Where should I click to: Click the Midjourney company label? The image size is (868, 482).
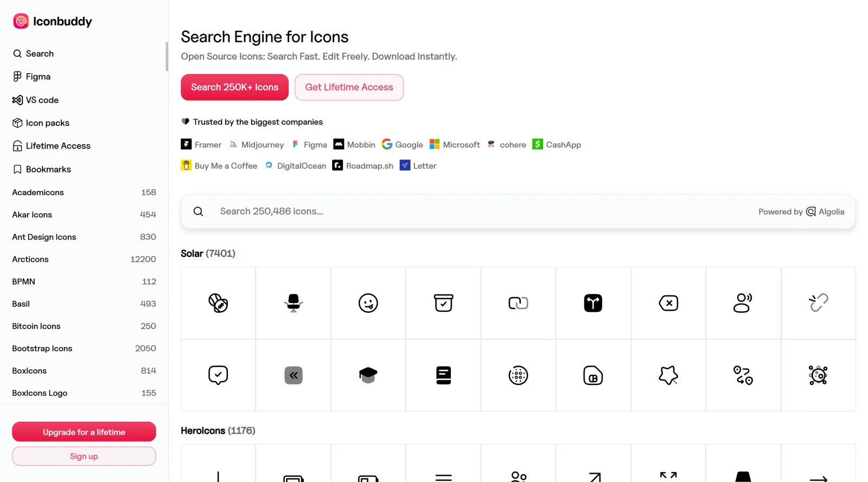[263, 145]
